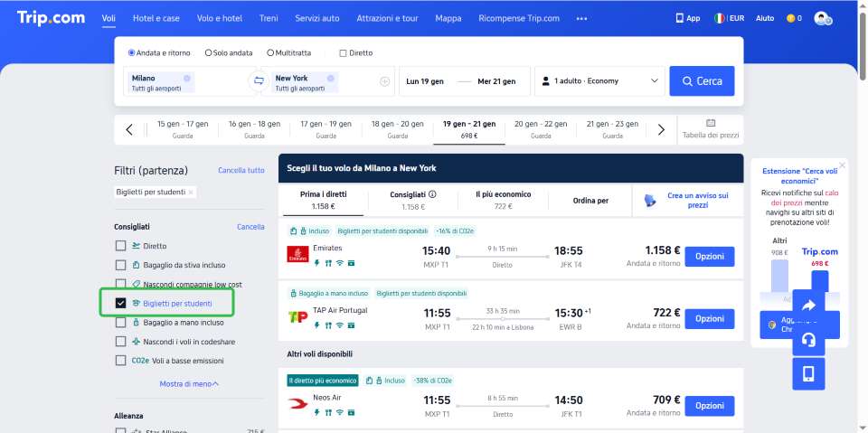The height and width of the screenshot is (433, 868).
Task: Collapse filters with Mostra di meno
Action: point(189,383)
